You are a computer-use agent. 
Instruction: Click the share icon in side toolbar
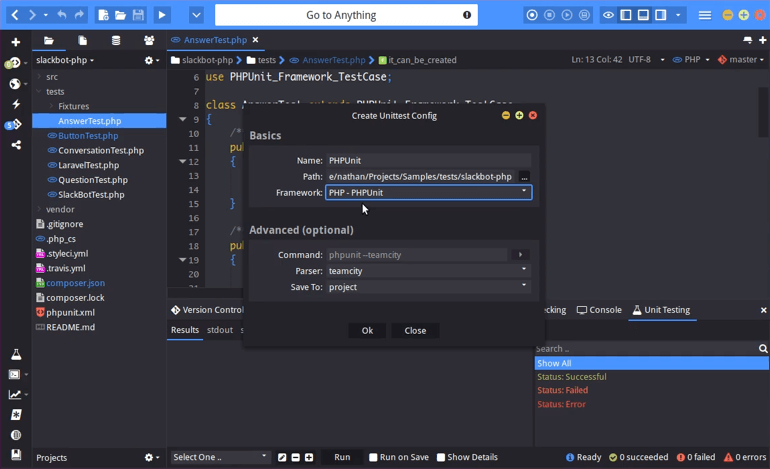16,145
